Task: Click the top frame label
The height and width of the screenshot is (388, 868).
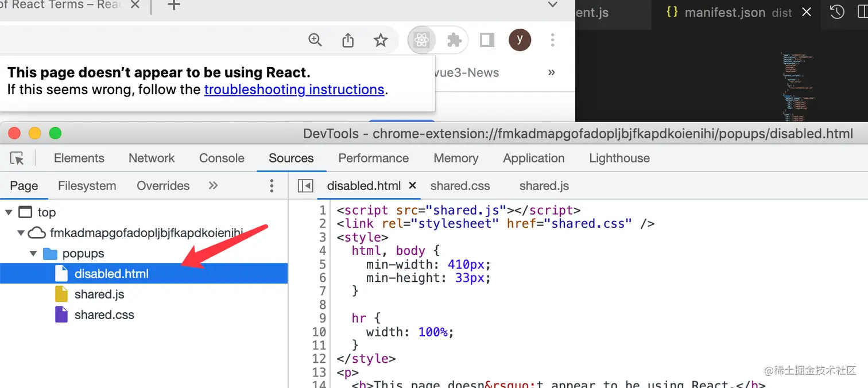Action: click(46, 212)
